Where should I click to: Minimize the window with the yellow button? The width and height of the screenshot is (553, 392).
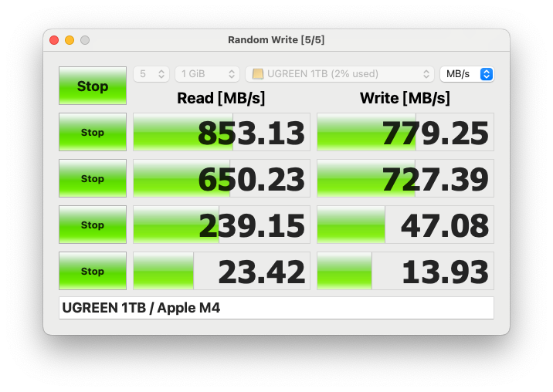pyautogui.click(x=70, y=40)
